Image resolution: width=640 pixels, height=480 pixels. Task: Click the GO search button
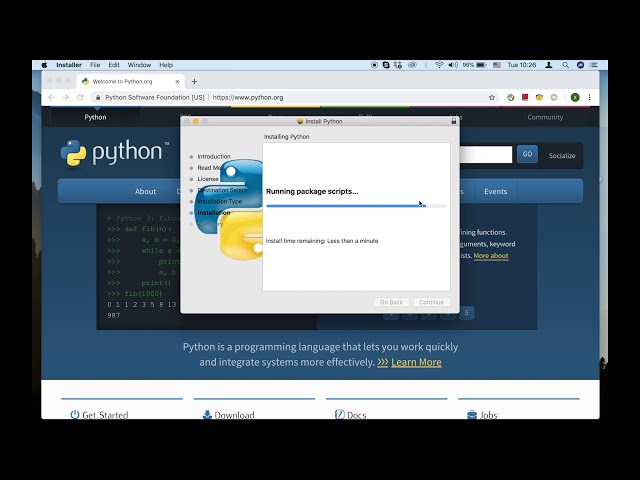527,154
